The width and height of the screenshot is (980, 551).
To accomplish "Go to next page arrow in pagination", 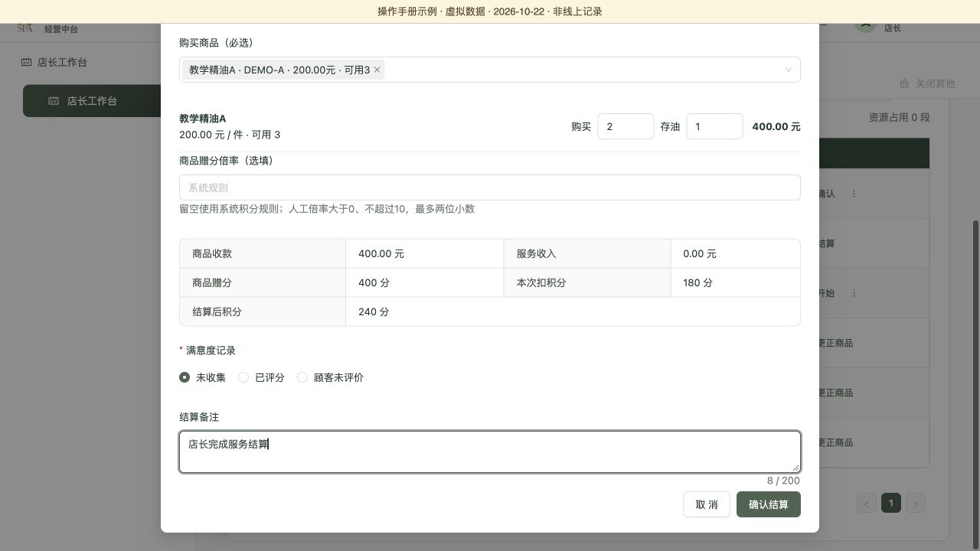I will click(x=916, y=503).
